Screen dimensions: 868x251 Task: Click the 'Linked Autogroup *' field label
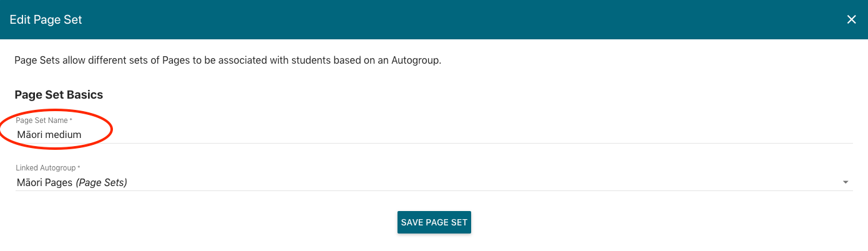[48, 168]
